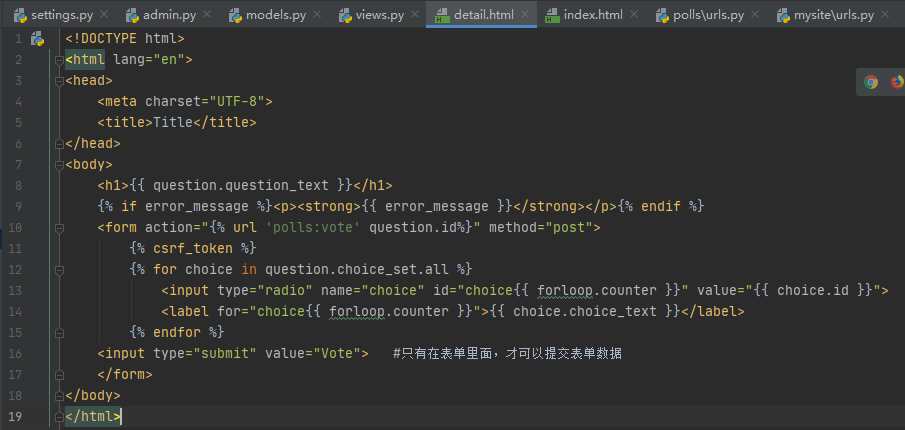This screenshot has width=905, height=430.
Task: Click fold end marker at </body> line 18
Action: pos(58,396)
